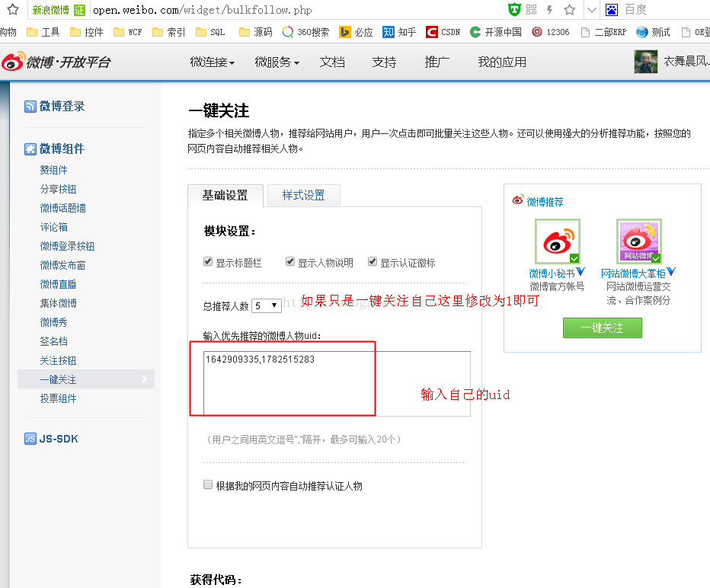The width and height of the screenshot is (710, 588).
Task: Open the 网站微博大掌柜 profile link
Action: pos(633,273)
